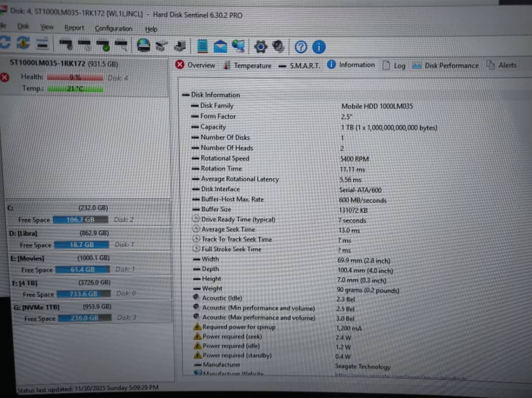Open the blue notepad report icon
The image size is (532, 398).
pos(202,46)
